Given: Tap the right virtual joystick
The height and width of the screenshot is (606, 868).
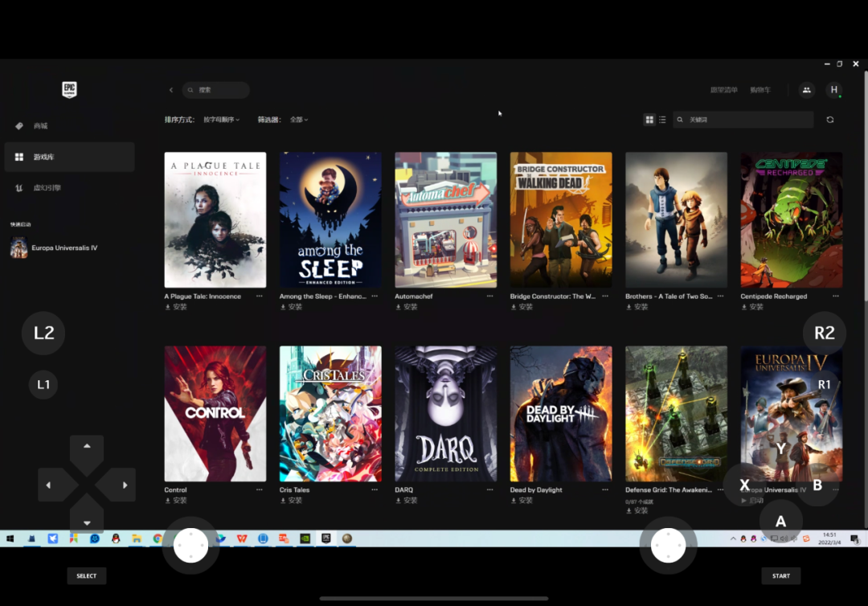Looking at the screenshot, I should [668, 545].
